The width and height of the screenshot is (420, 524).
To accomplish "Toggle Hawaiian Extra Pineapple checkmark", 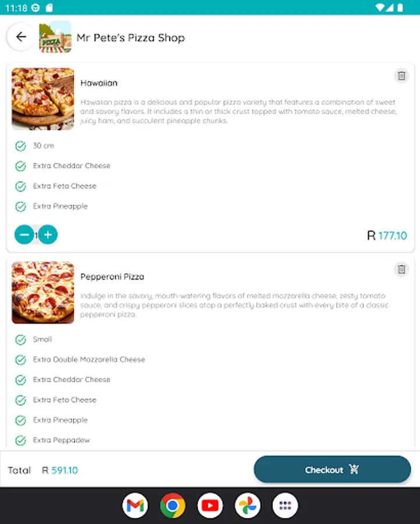I will coord(21,207).
